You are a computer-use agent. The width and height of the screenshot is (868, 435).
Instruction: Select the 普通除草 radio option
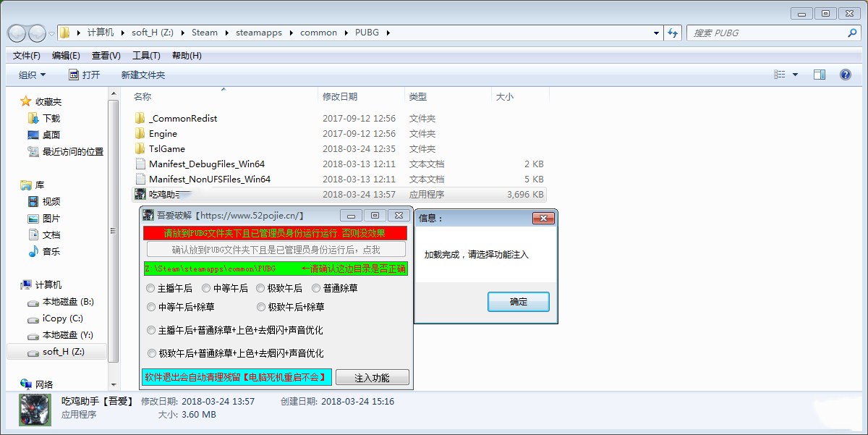point(335,288)
